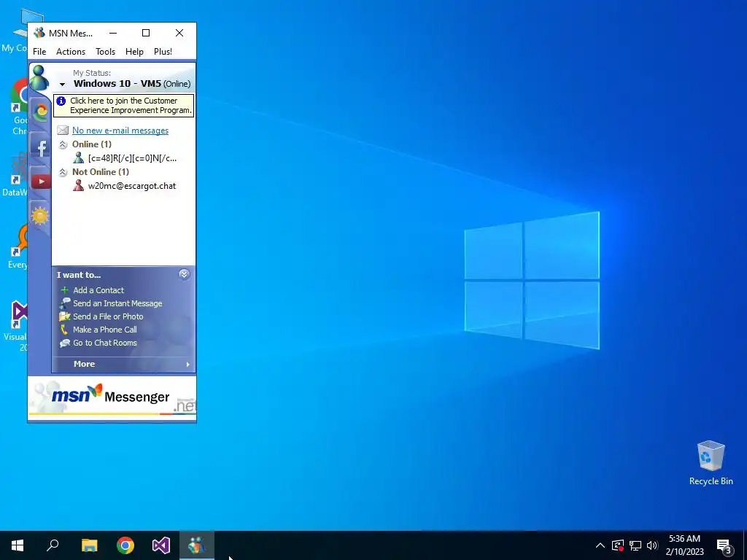The image size is (747, 560).
Task: Open the My Status dropdown arrow
Action: (x=63, y=85)
